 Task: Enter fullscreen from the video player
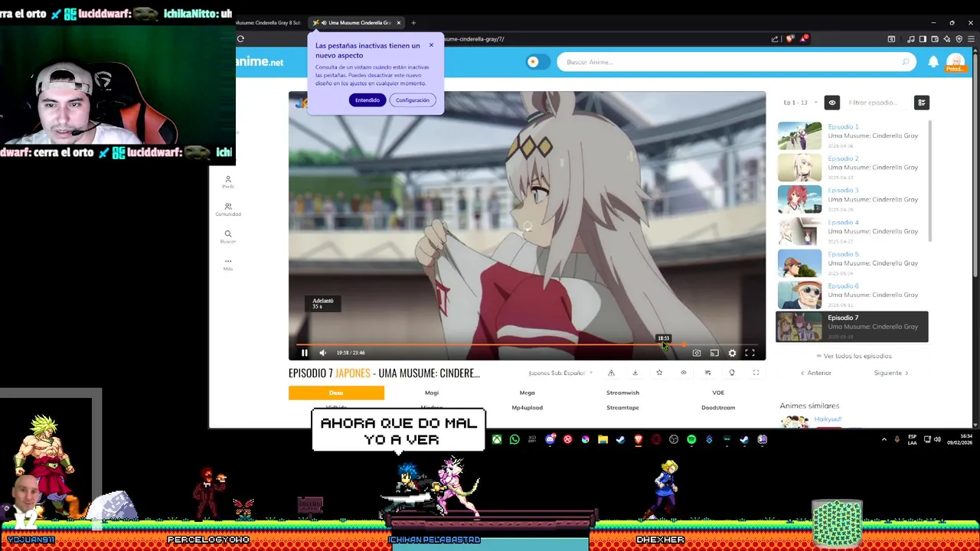[x=750, y=353]
